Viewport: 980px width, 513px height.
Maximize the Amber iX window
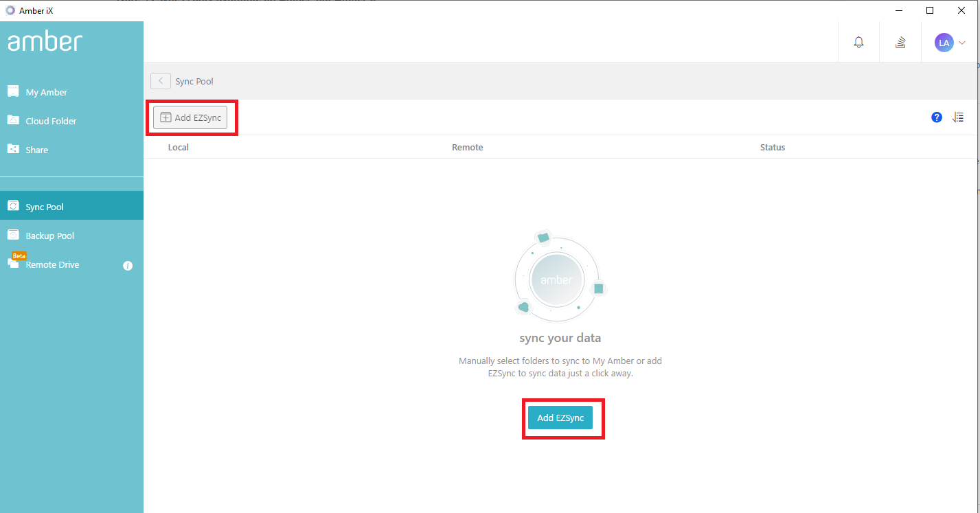click(930, 10)
